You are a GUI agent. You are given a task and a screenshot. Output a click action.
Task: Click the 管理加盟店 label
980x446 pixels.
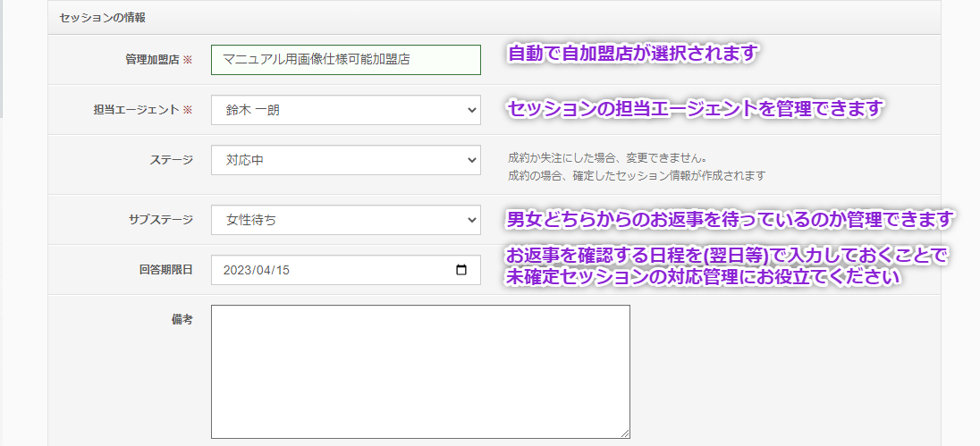click(153, 60)
